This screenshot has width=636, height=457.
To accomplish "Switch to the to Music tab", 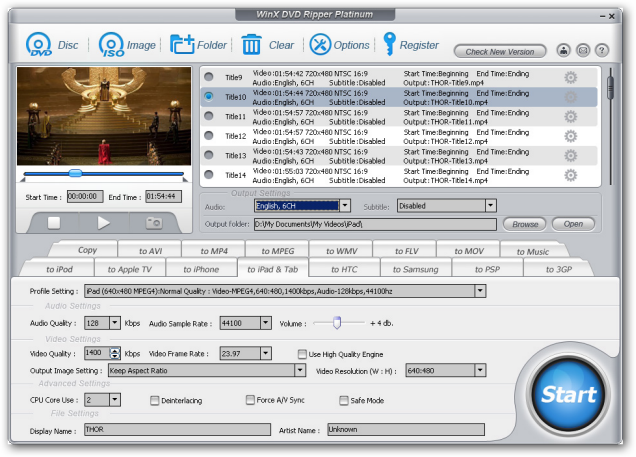I will [x=532, y=251].
